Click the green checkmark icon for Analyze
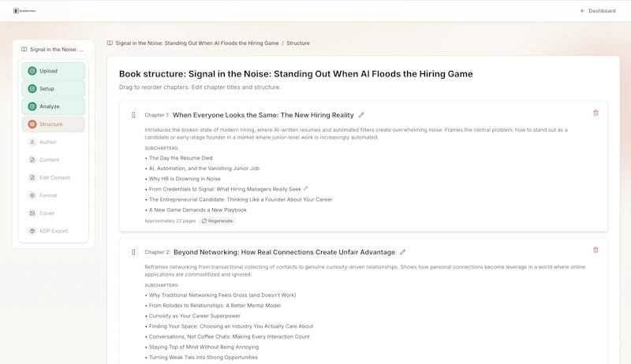The height and width of the screenshot is (364, 631). click(32, 106)
